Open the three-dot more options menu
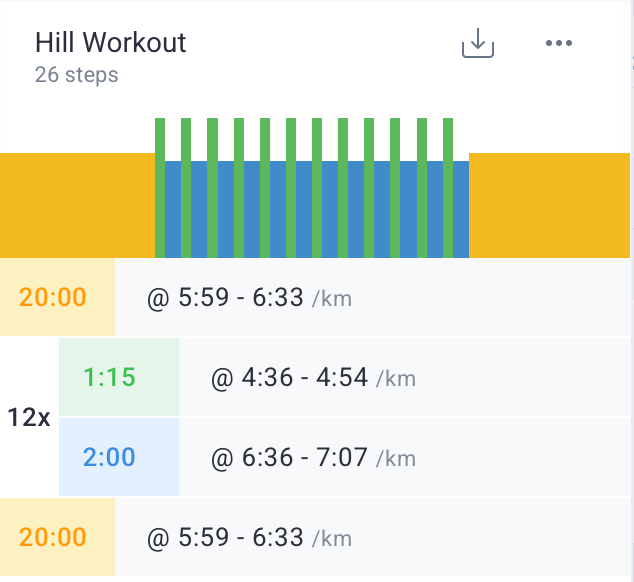This screenshot has width=634, height=582. [558, 44]
